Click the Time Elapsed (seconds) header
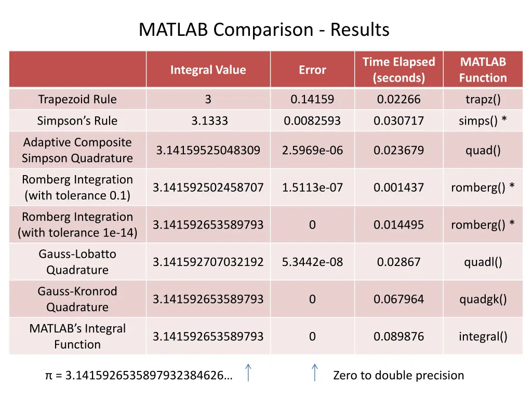Screen dimensions: 532x399 [398, 70]
